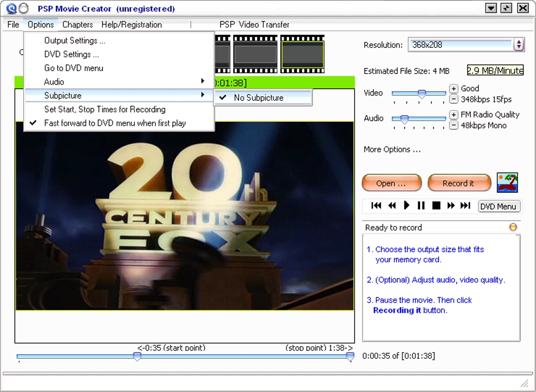Select Go to DVD menu entry

119,68
